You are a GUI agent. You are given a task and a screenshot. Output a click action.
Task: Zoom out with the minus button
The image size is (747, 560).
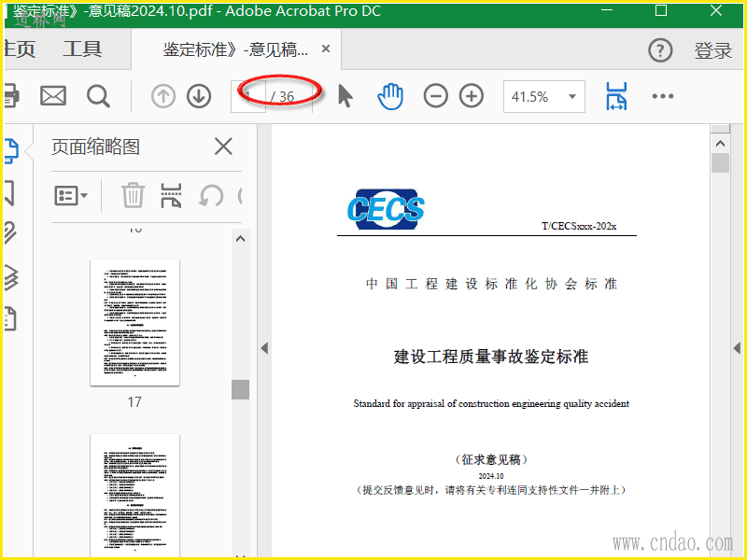coord(435,96)
